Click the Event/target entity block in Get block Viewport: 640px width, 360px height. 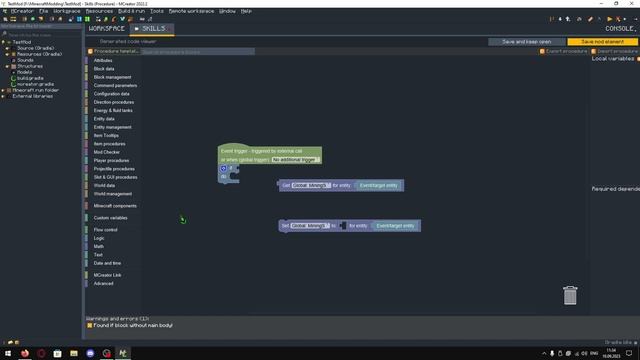(379, 185)
